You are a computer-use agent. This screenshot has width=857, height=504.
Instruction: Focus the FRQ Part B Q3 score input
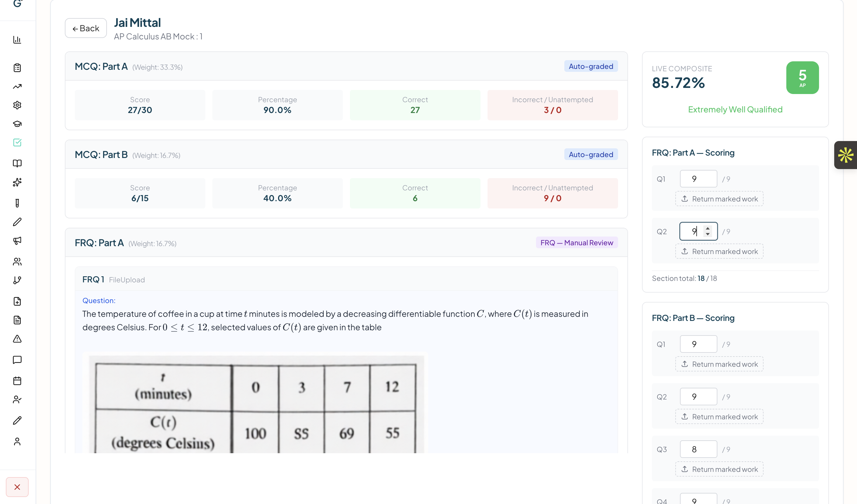(698, 449)
